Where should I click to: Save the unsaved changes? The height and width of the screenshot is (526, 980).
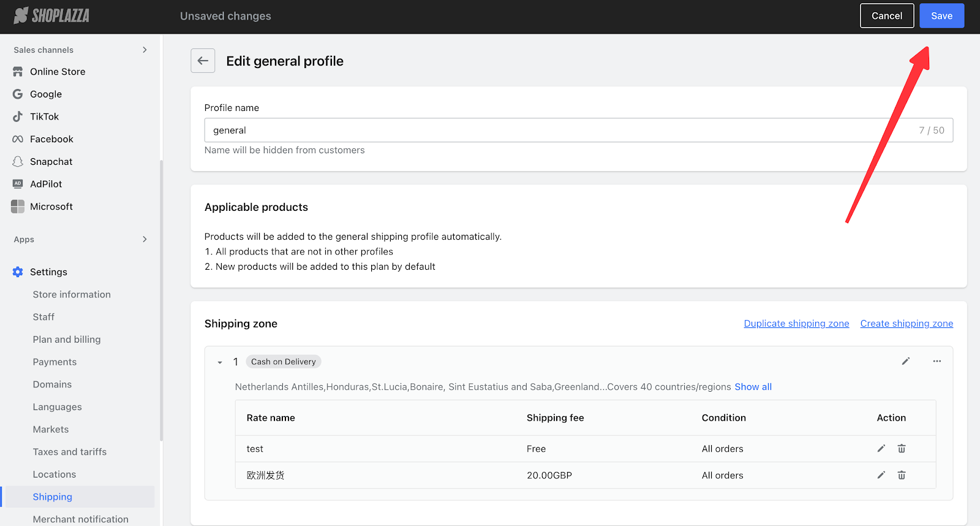pos(941,16)
